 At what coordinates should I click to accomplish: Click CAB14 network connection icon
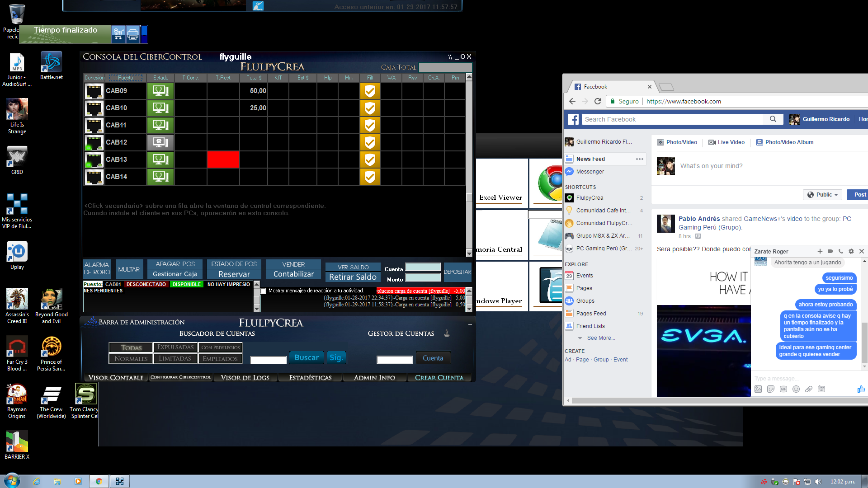pyautogui.click(x=94, y=177)
